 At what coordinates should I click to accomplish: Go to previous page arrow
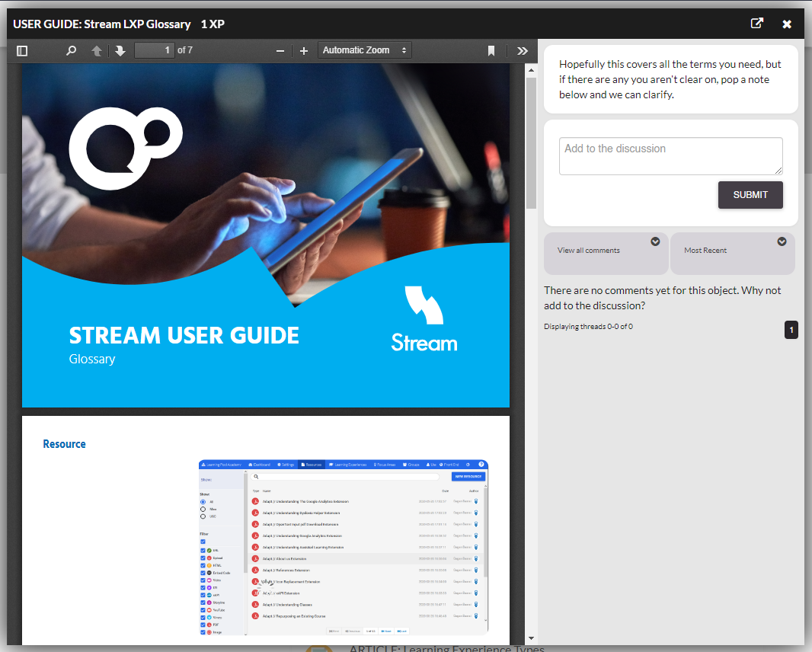[97, 51]
